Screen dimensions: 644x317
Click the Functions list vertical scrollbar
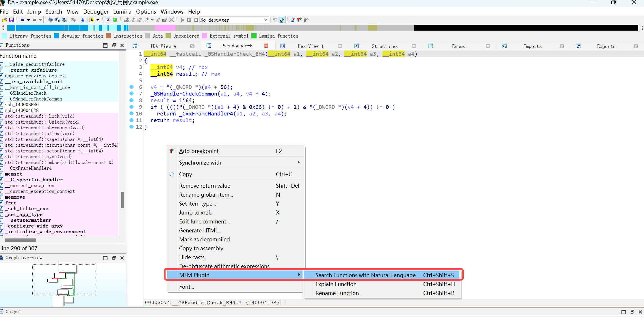click(122, 199)
